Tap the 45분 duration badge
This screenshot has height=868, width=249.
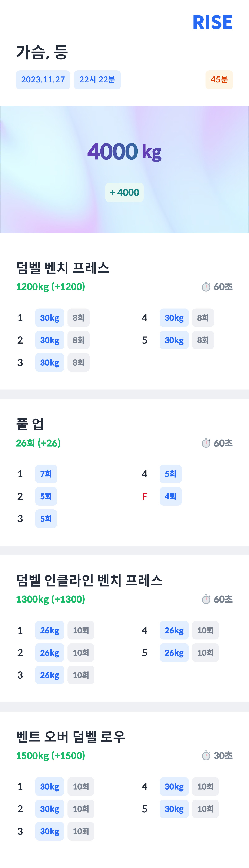click(x=219, y=80)
